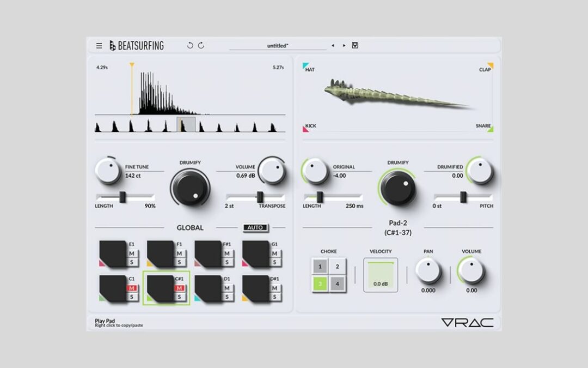Click the orange playhead marker in waveform

[132, 65]
